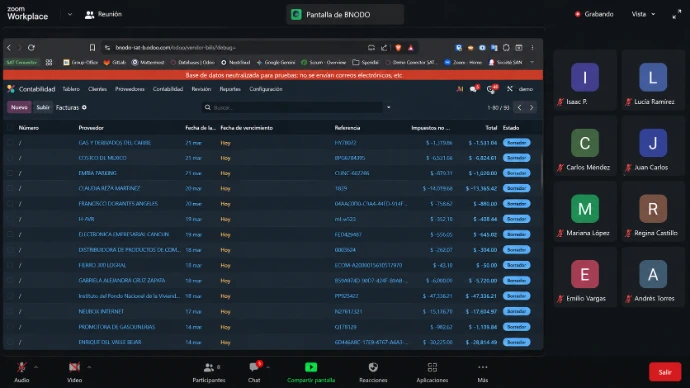Viewport: 690px width, 388px height.
Task: Tick the checkbox for GAS Y DERIVADOS row
Action: (x=10, y=143)
